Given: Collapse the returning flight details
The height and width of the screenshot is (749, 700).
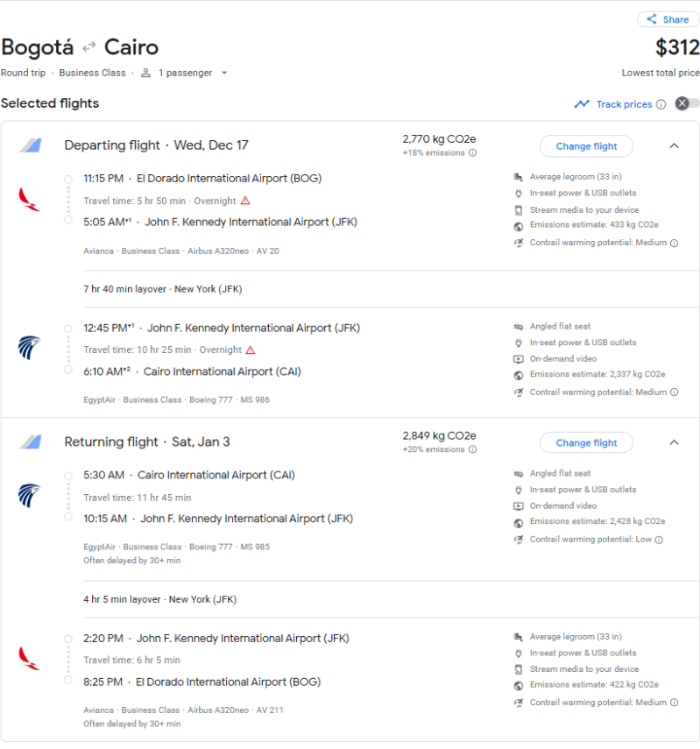Looking at the screenshot, I should (x=674, y=442).
